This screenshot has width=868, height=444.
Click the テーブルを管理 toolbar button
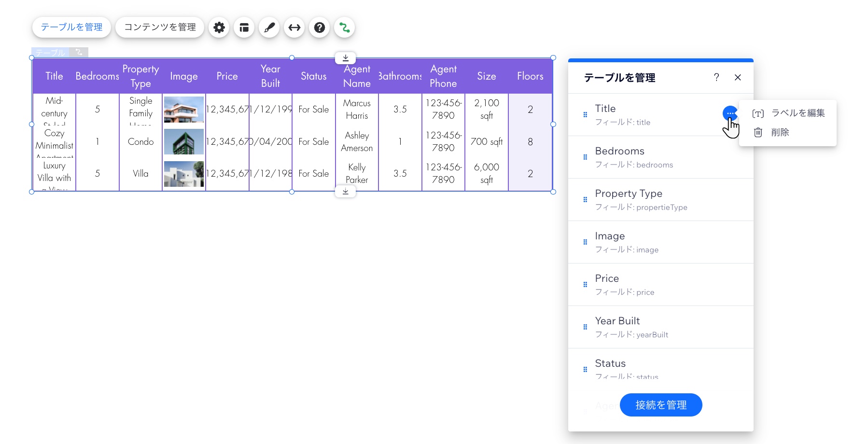click(71, 27)
